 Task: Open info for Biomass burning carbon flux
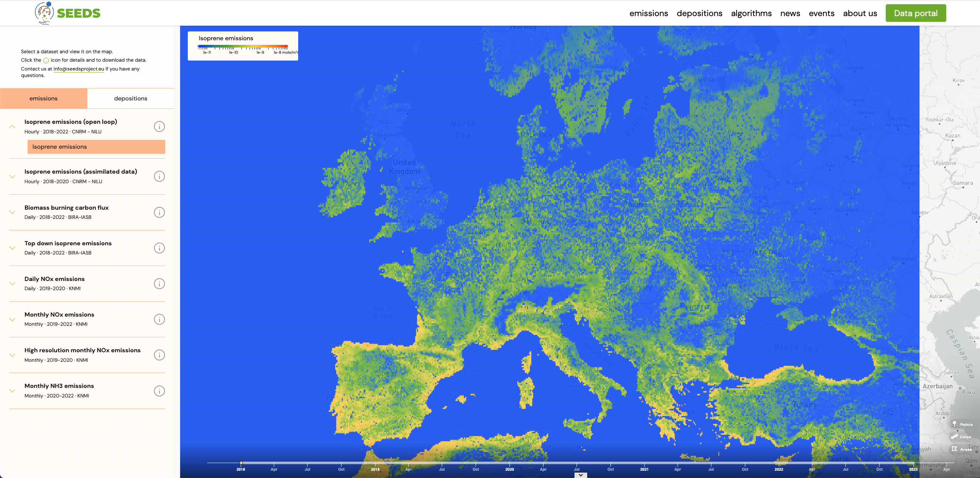pos(159,212)
